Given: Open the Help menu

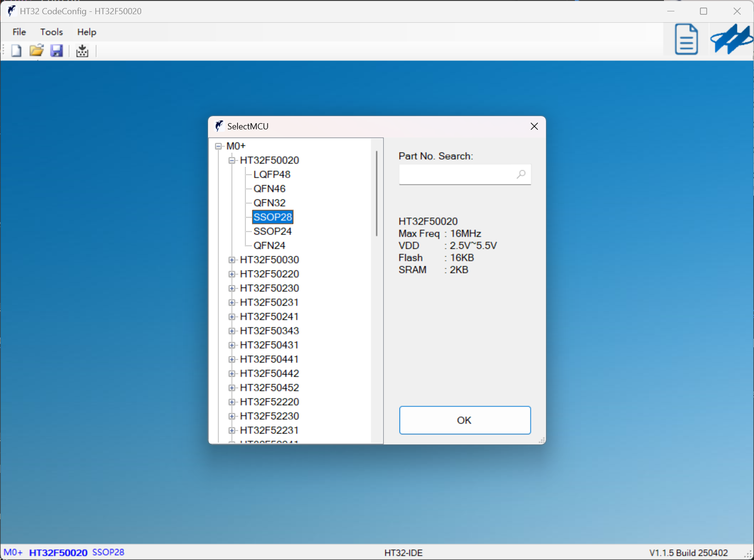Looking at the screenshot, I should (87, 32).
